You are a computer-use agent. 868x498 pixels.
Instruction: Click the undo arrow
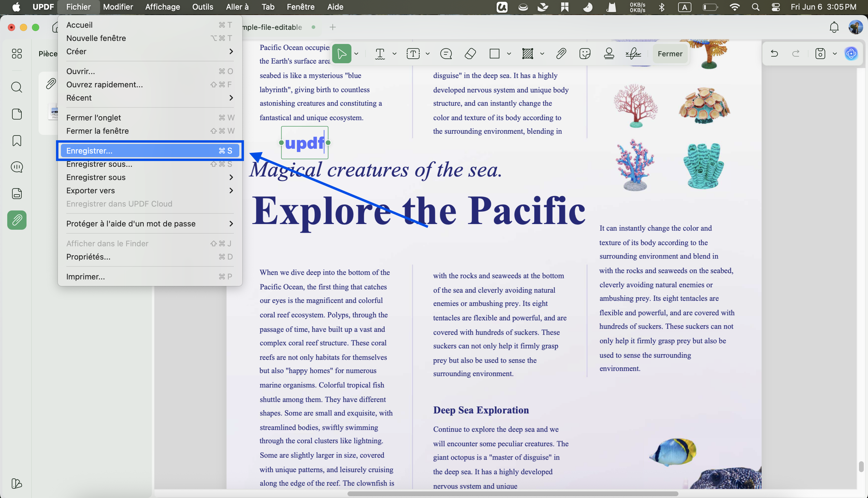point(774,54)
